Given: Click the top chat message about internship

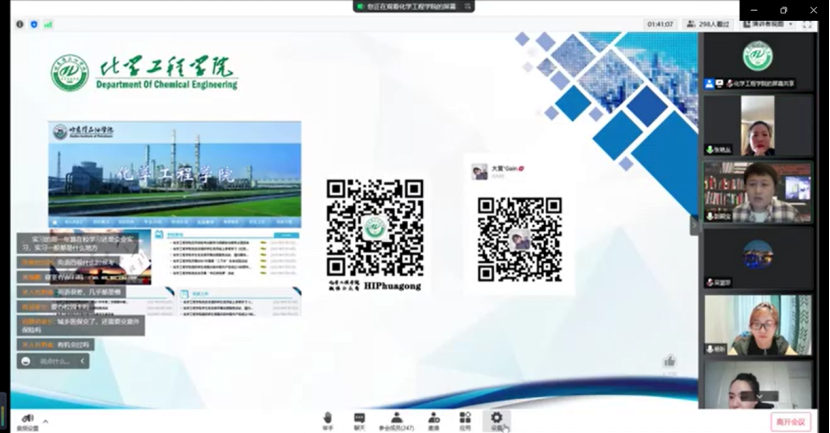Looking at the screenshot, I should [x=78, y=243].
